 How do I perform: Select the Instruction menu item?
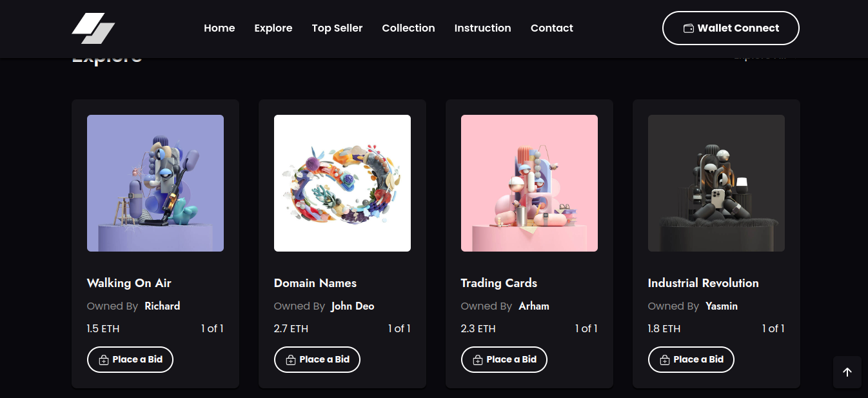tap(482, 28)
